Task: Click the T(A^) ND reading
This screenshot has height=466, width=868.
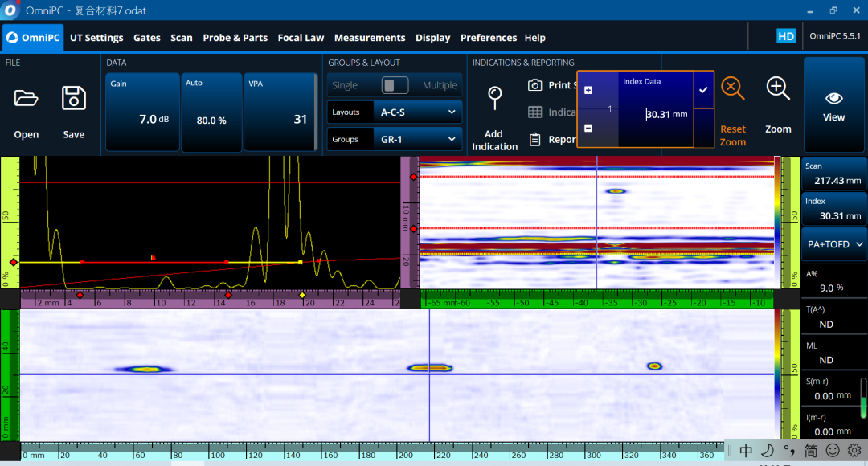Action: [834, 317]
